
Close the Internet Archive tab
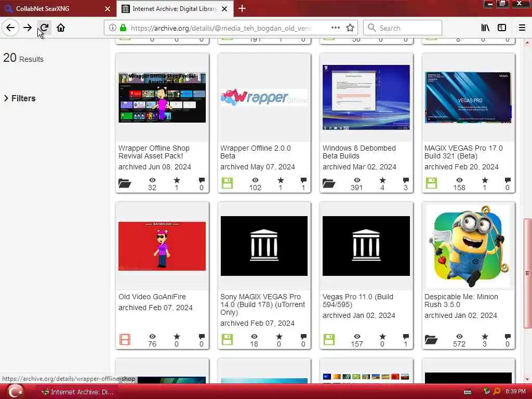[224, 9]
